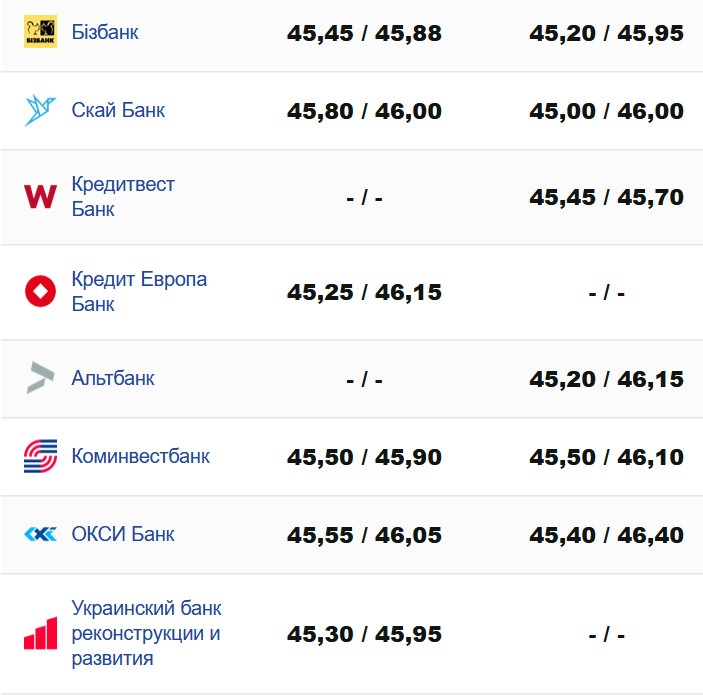
Task: Click the red bar-chart bank logo
Action: coord(40,634)
